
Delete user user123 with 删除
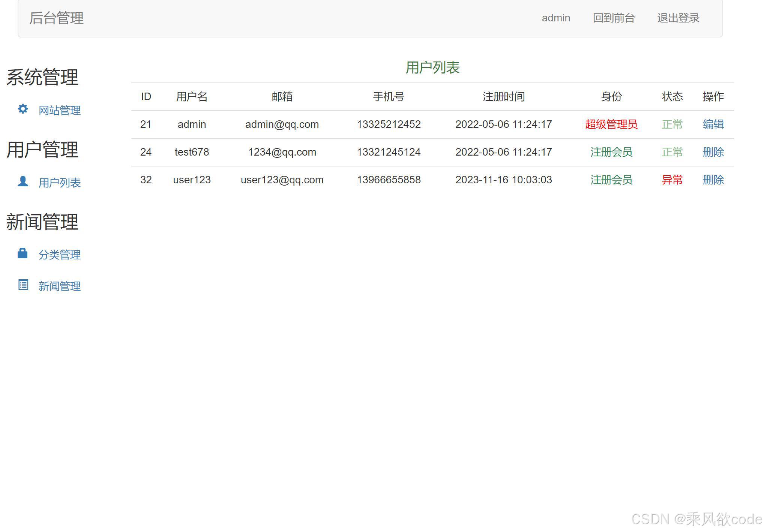click(713, 180)
